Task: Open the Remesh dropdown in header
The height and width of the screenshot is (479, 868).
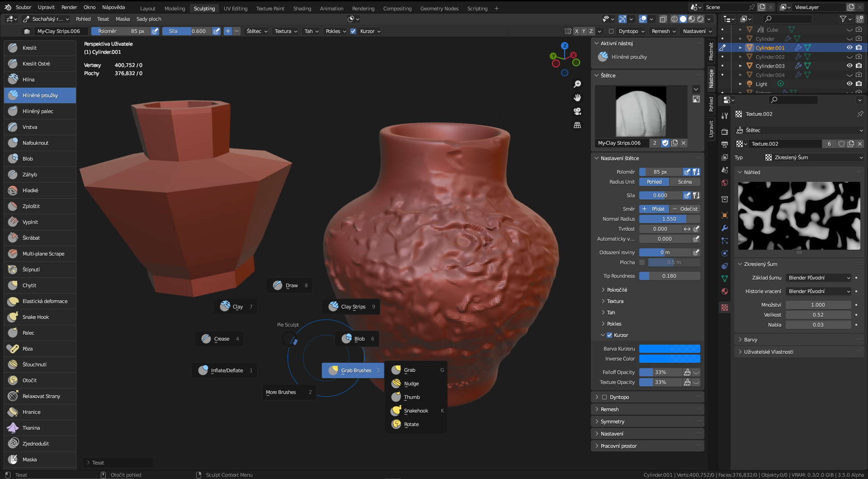Action: tap(663, 31)
